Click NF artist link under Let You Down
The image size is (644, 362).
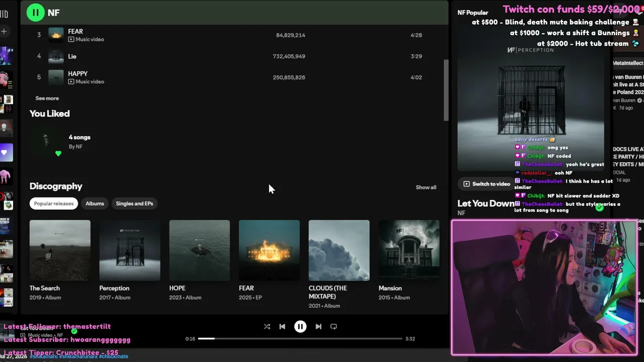click(x=461, y=213)
